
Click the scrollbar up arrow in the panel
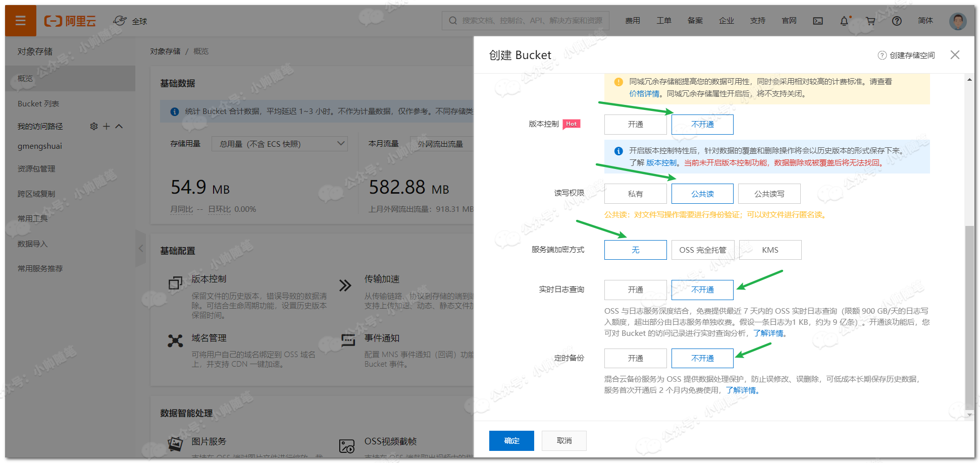969,80
